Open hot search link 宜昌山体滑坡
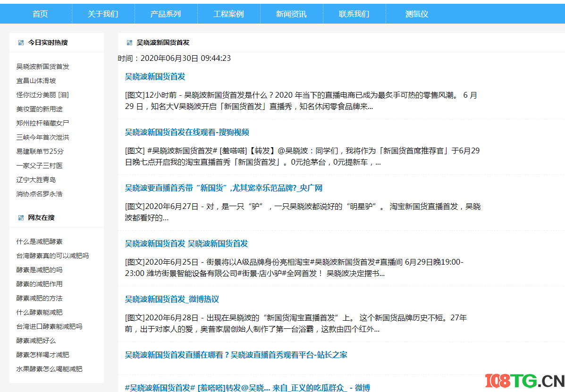This screenshot has width=565, height=392. [31, 81]
